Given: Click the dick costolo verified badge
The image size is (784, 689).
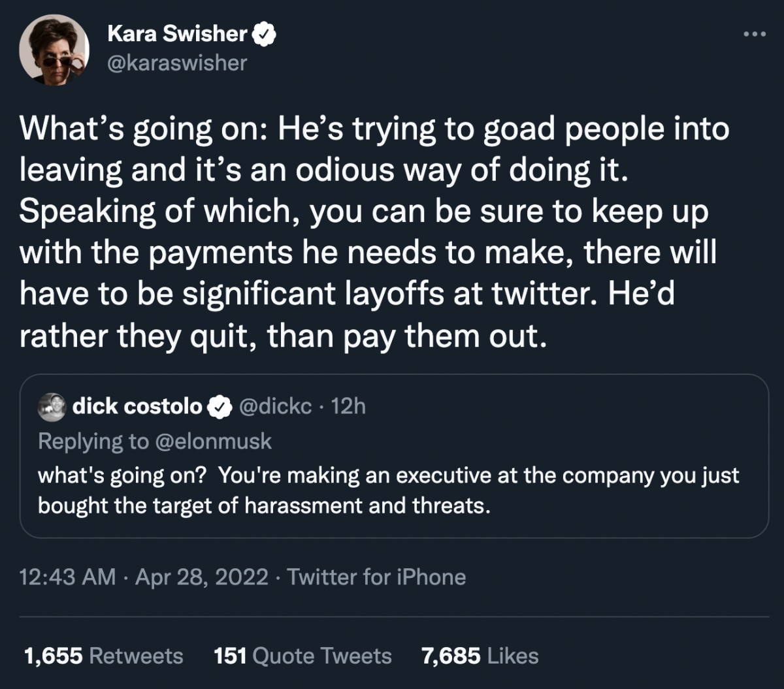Looking at the screenshot, I should (x=220, y=407).
